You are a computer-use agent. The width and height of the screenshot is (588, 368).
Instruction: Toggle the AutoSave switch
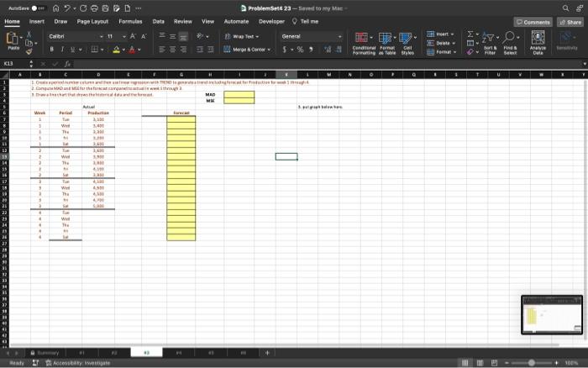tap(38, 8)
